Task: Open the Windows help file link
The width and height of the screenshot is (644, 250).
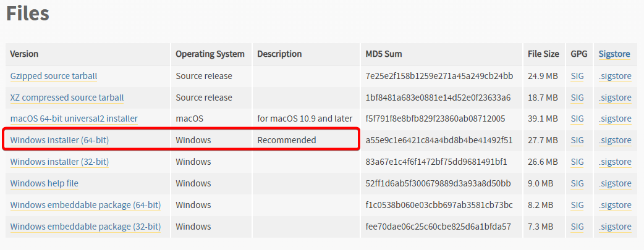Action: click(44, 183)
